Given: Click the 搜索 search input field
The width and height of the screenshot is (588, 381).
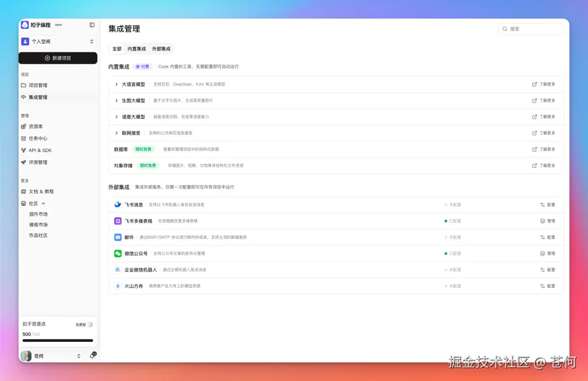Looking at the screenshot, I should coord(531,28).
